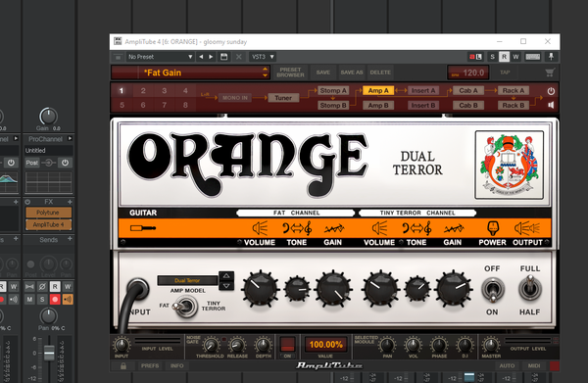The width and height of the screenshot is (588, 383).
Task: Toggle the FAT / TINY TERROR channel switch
Action: coord(186,307)
